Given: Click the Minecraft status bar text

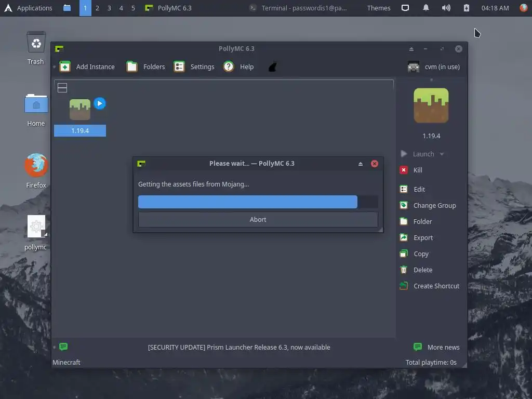Looking at the screenshot, I should coord(66,362).
